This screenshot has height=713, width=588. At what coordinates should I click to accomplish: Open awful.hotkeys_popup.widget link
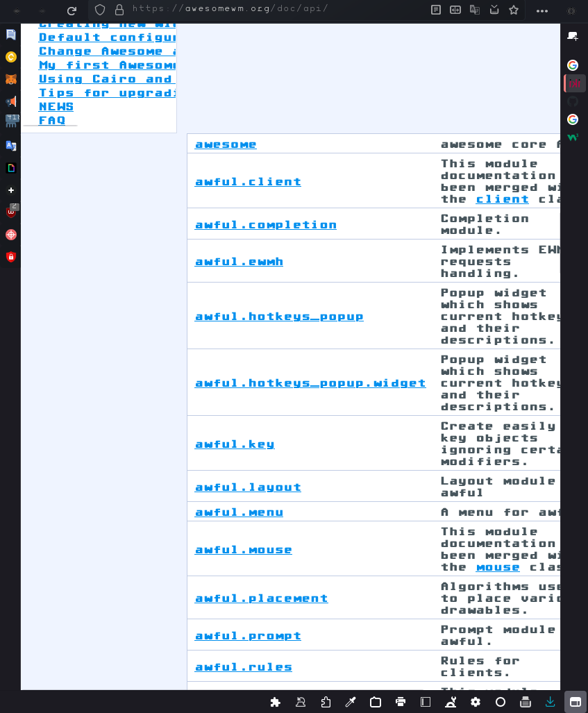pos(310,383)
